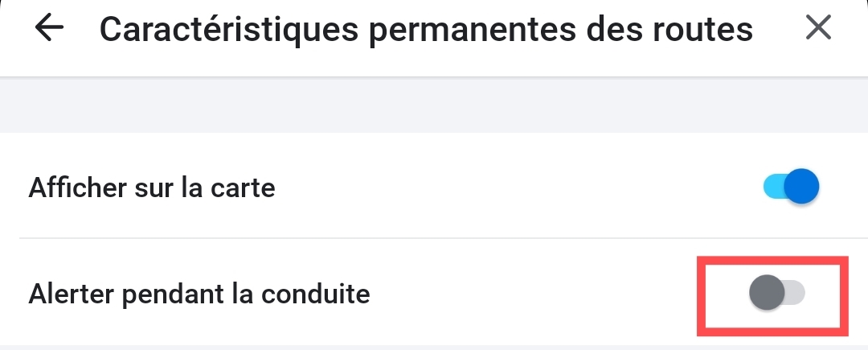The height and width of the screenshot is (350, 868).
Task: Click the light track of the driving alert switch
Action: [794, 294]
